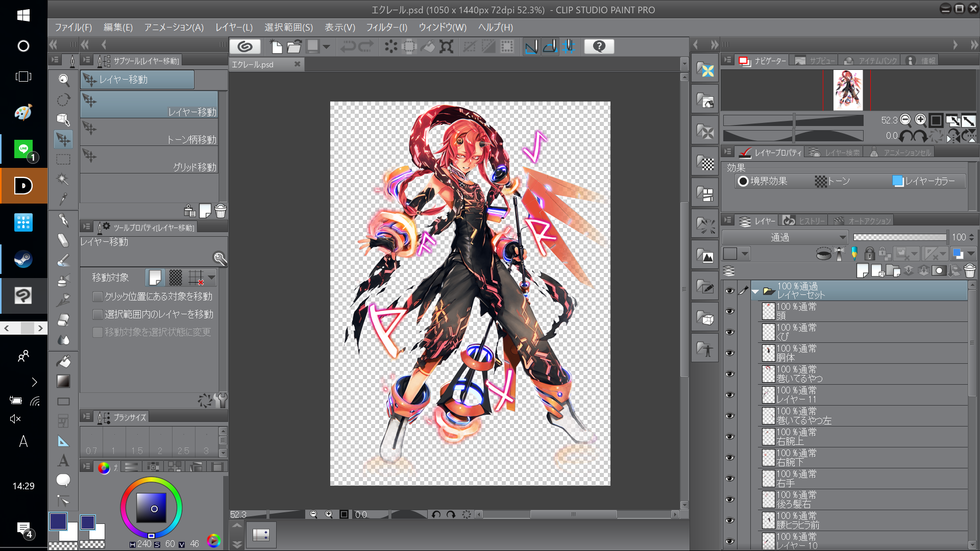Open LINE app from the taskbar
This screenshot has height=551, width=980.
pos(23,150)
